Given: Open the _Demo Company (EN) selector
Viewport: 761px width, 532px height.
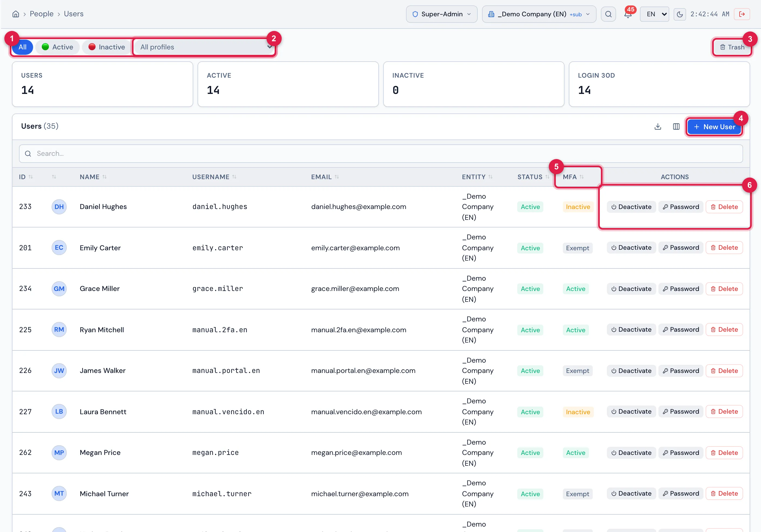Looking at the screenshot, I should [539, 14].
